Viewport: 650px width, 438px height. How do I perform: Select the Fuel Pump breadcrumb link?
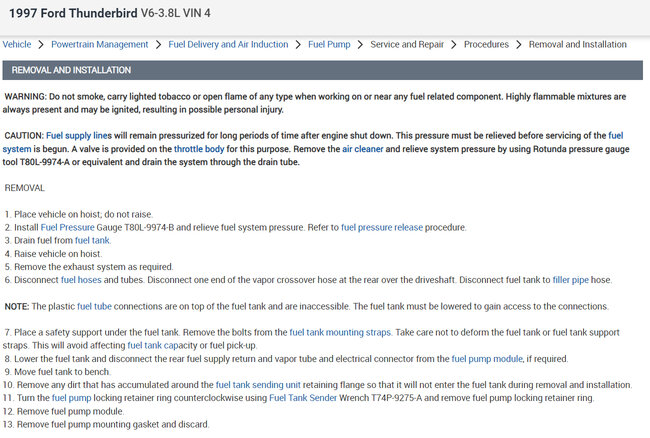pos(328,45)
